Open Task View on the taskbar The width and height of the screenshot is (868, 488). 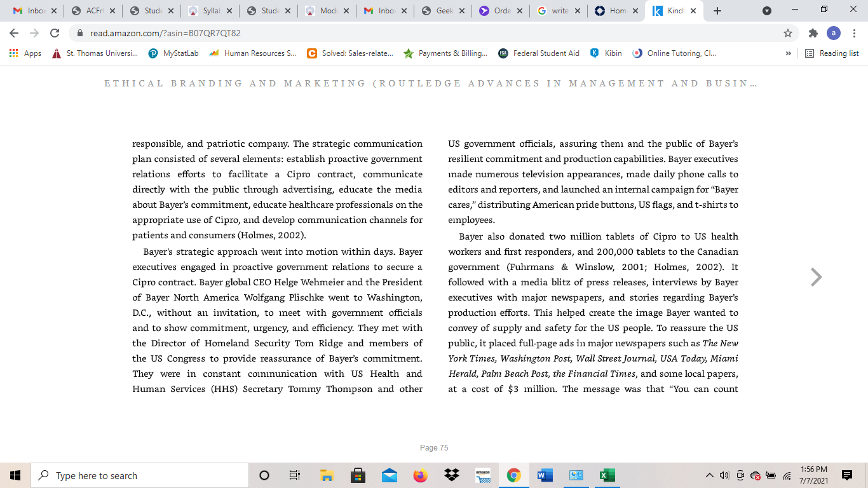[x=295, y=475]
